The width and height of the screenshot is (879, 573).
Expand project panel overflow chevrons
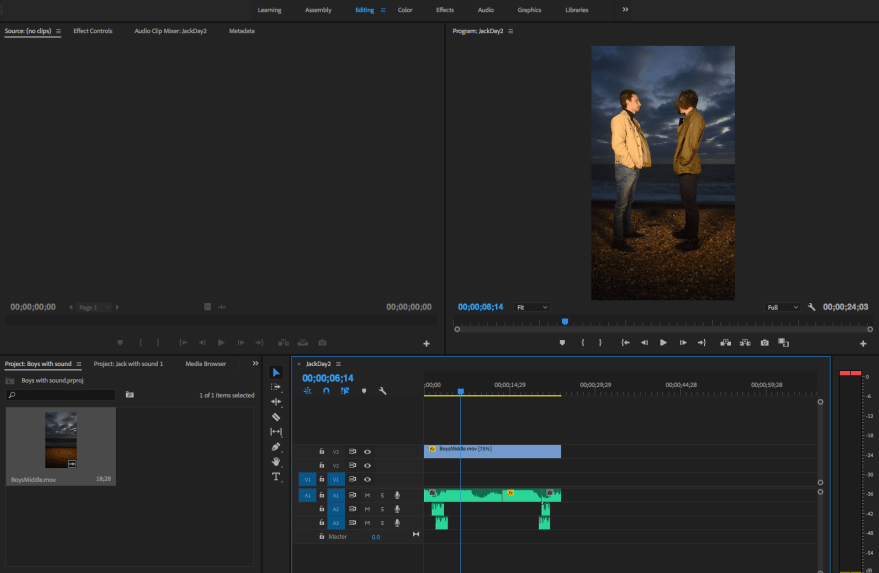256,363
